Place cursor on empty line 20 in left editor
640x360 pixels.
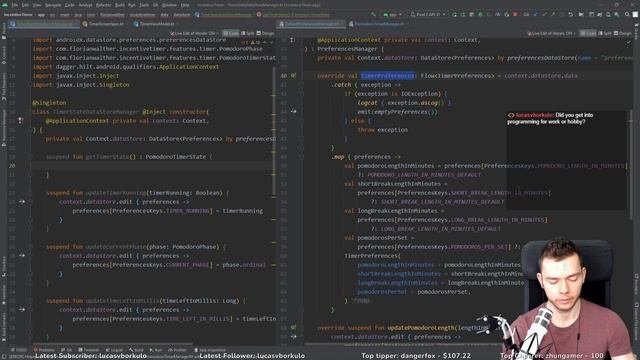point(153,166)
